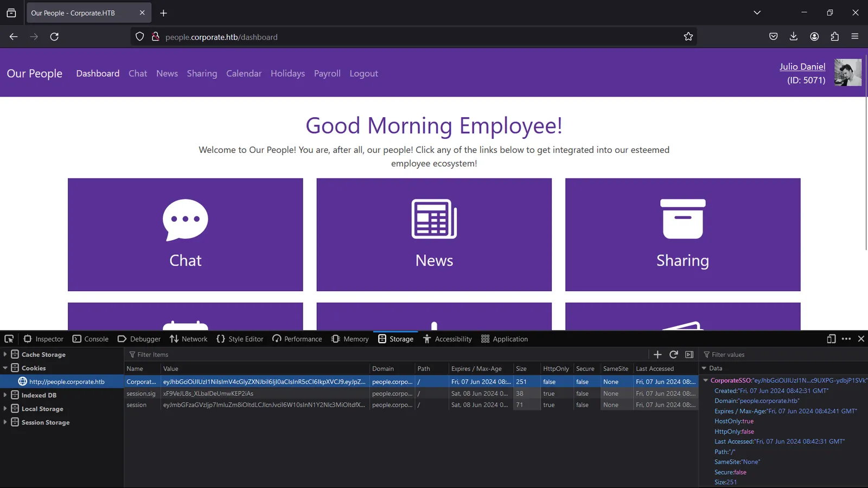The image size is (868, 488).
Task: Open the Julio Daniel profile link
Action: pos(802,67)
